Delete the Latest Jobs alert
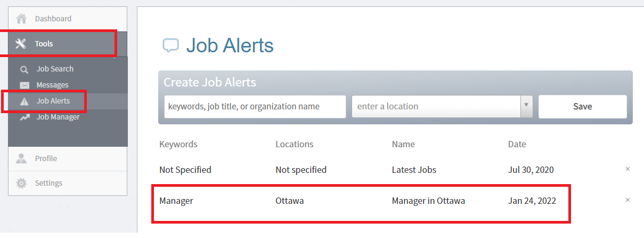644x238 pixels. 627,169
